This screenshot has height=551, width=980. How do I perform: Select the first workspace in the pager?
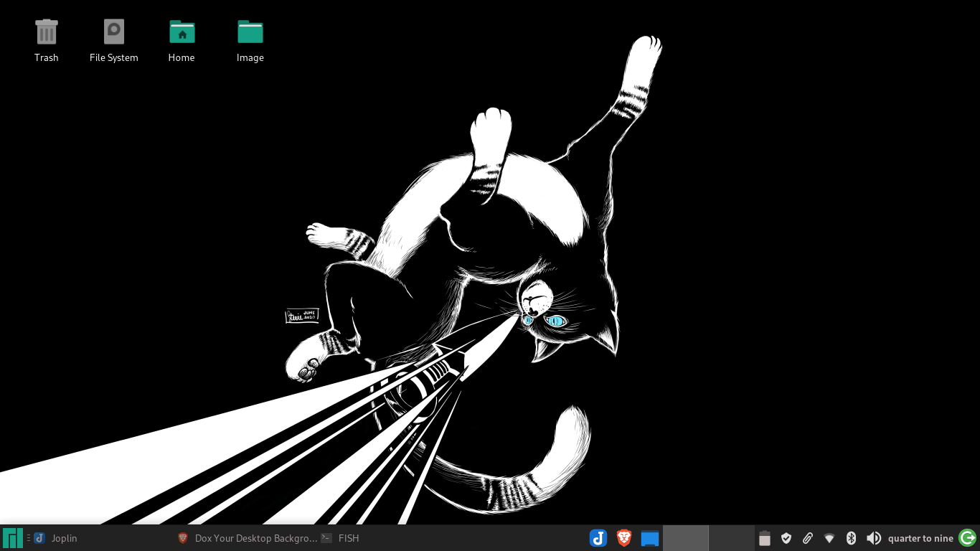click(685, 538)
